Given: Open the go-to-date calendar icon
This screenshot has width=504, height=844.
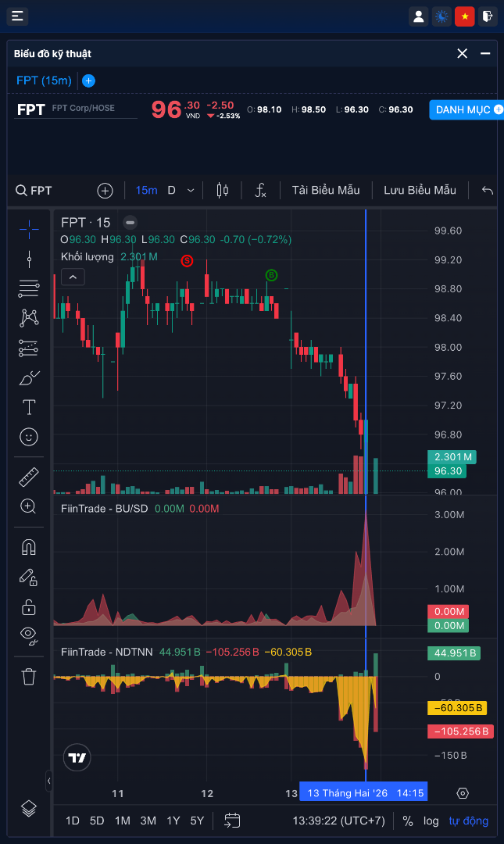Looking at the screenshot, I should click(232, 821).
